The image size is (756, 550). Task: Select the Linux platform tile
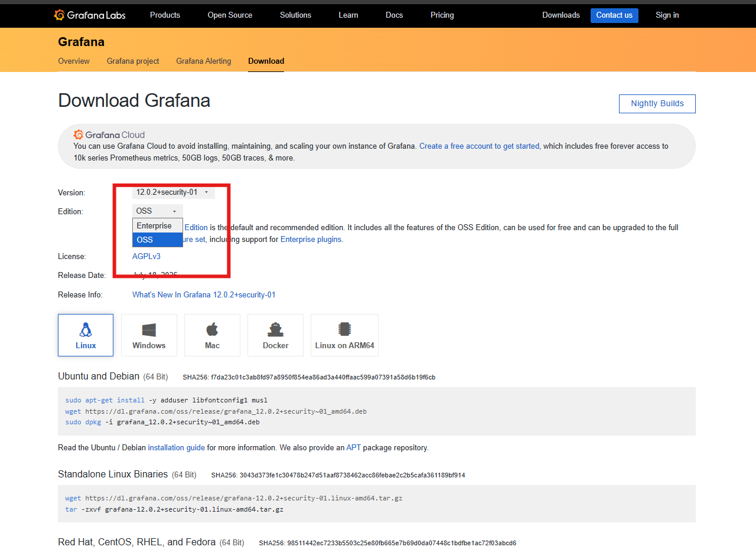(x=86, y=335)
